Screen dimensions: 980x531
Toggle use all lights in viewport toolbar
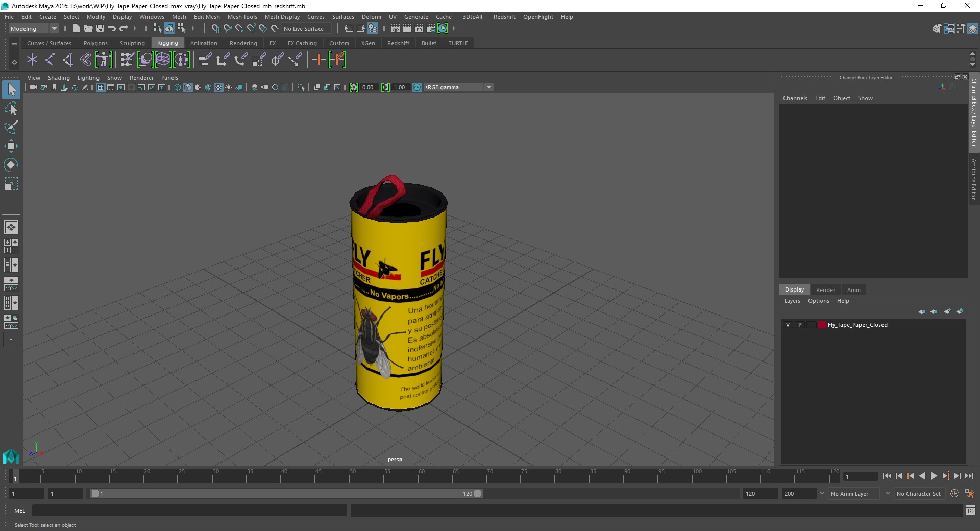229,87
